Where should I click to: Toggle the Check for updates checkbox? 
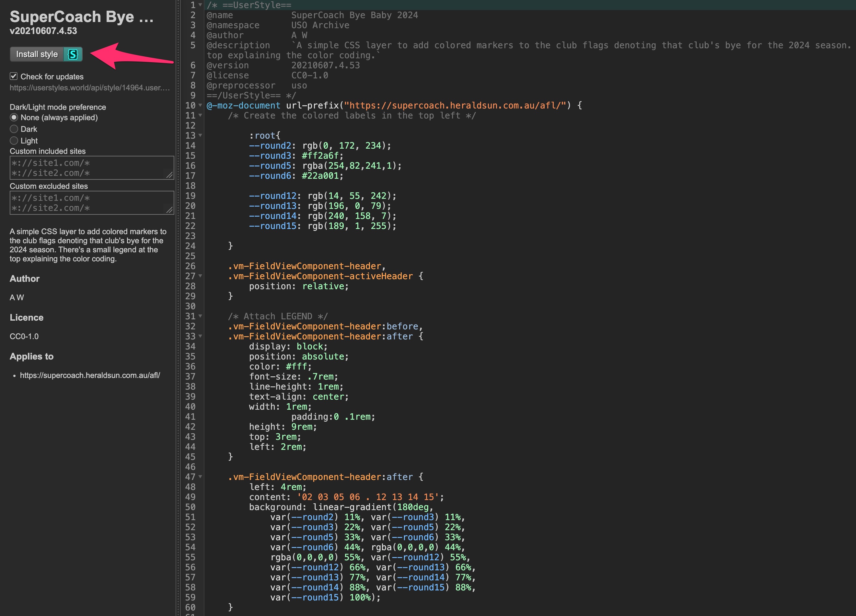click(14, 76)
